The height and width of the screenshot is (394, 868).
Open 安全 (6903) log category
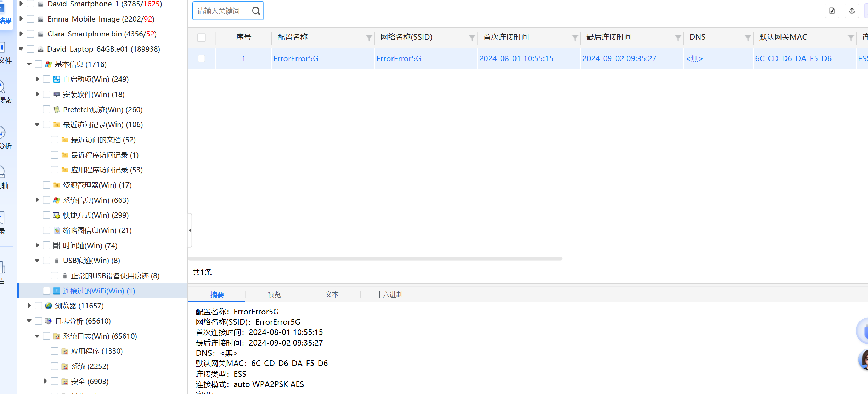90,382
